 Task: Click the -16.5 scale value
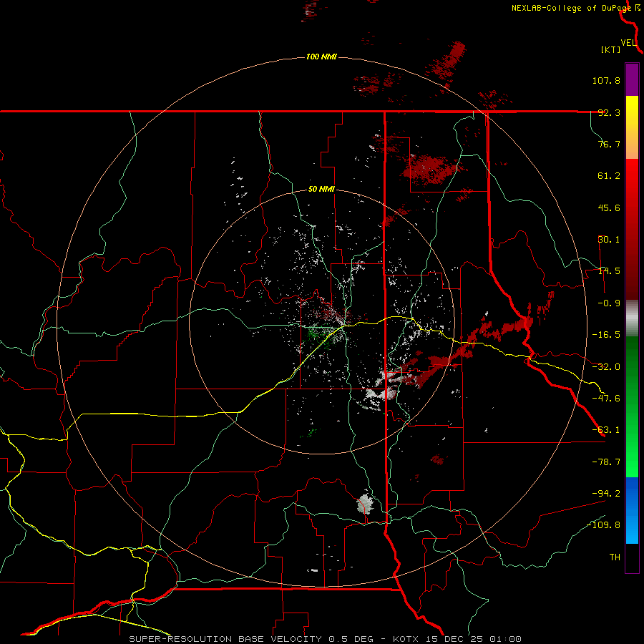pos(606,335)
